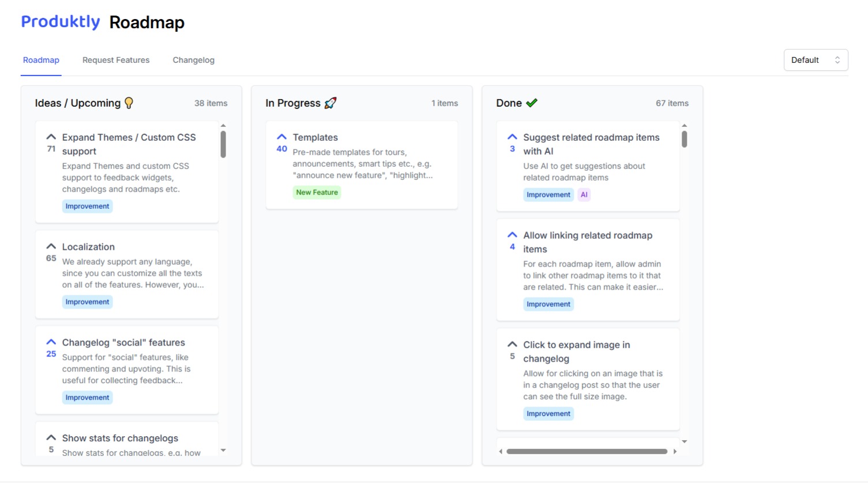This screenshot has height=488, width=868.
Task: Upvote the Templates item in progress
Action: point(281,137)
